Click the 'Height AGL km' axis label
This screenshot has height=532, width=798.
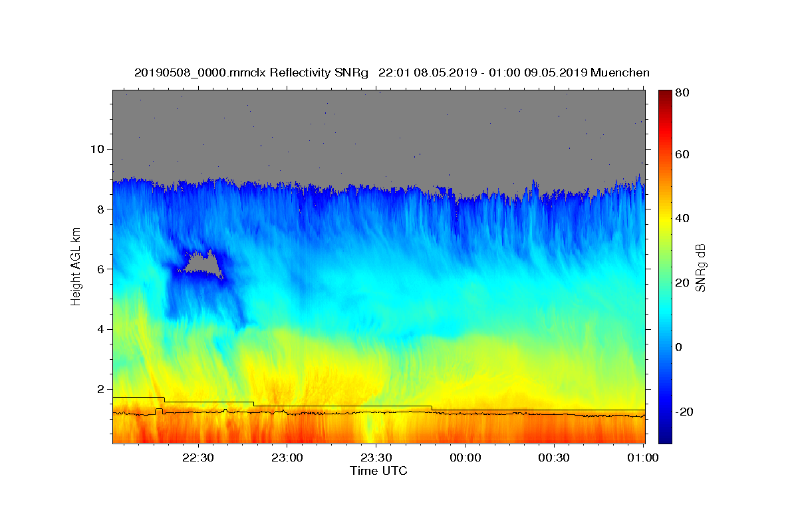pos(76,266)
